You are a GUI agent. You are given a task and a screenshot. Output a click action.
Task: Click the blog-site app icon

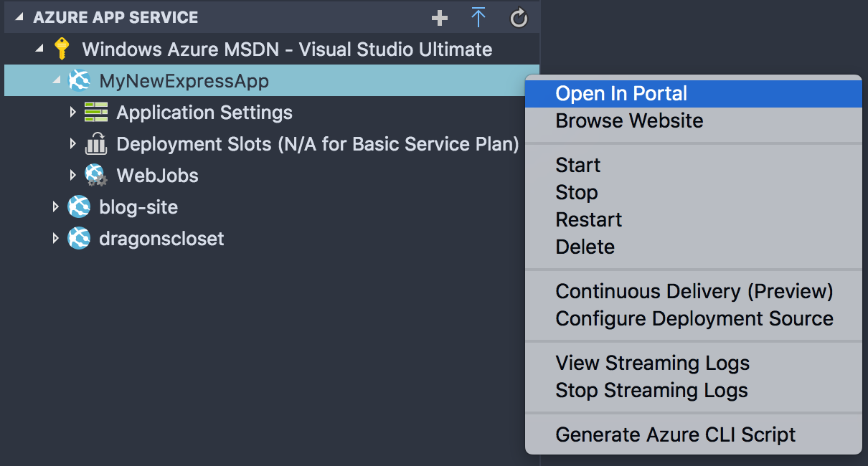tap(79, 207)
